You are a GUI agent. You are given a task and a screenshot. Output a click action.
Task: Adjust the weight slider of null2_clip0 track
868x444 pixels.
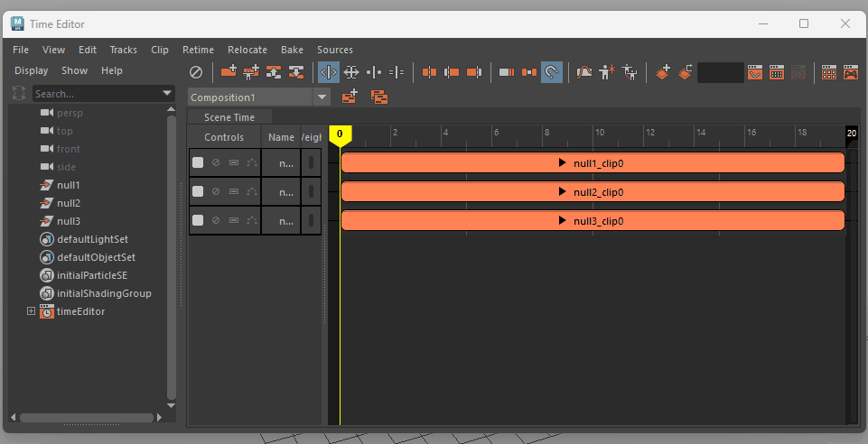click(x=311, y=191)
